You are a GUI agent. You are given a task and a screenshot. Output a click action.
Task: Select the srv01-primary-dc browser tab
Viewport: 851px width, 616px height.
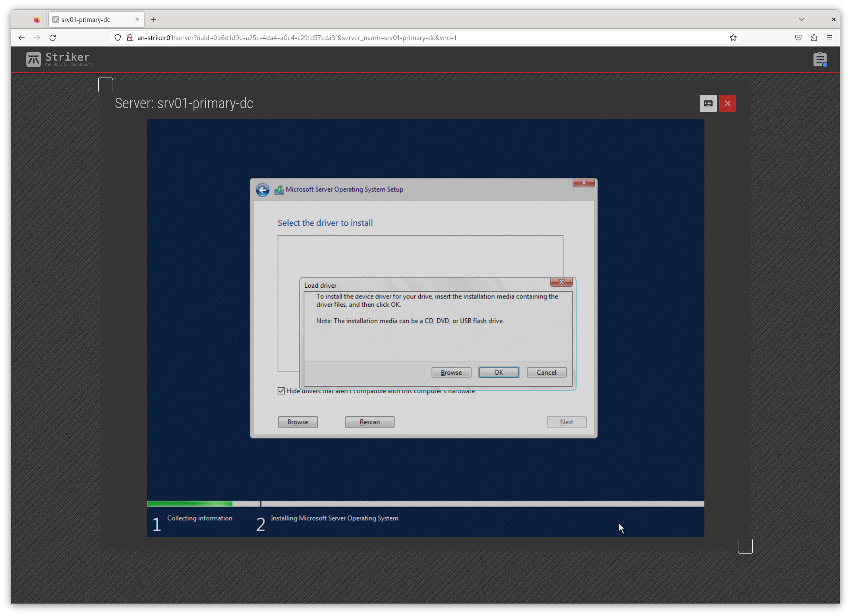[x=96, y=20]
